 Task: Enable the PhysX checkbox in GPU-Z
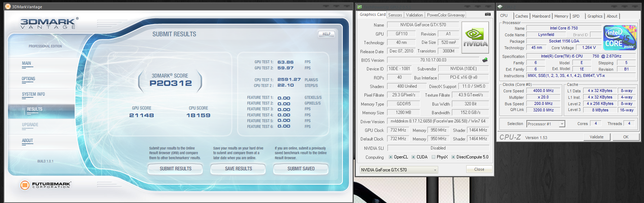(434, 157)
